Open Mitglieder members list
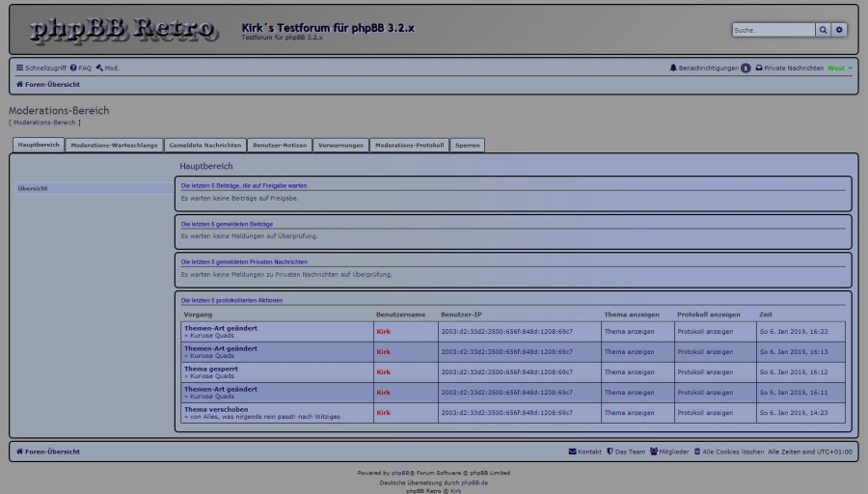 pos(669,452)
